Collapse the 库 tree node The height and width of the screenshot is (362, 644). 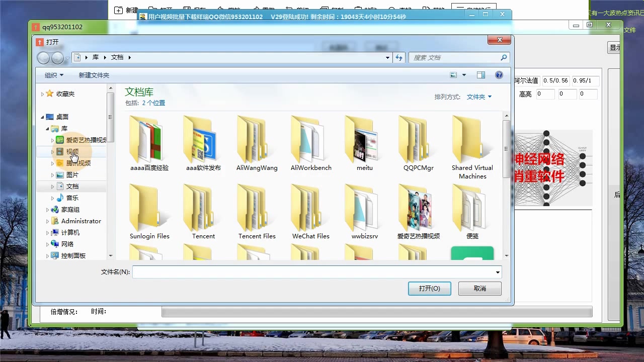point(48,129)
